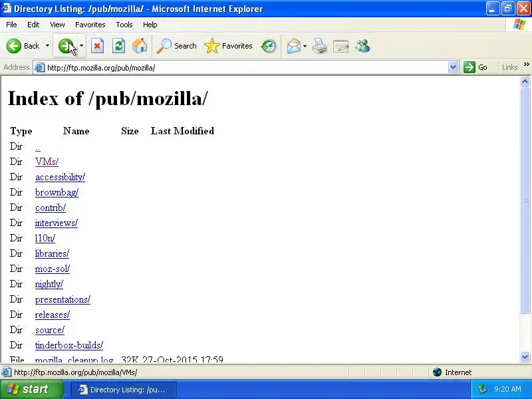Print the page with the printer icon
This screenshot has height=399, width=532.
[x=320, y=46]
